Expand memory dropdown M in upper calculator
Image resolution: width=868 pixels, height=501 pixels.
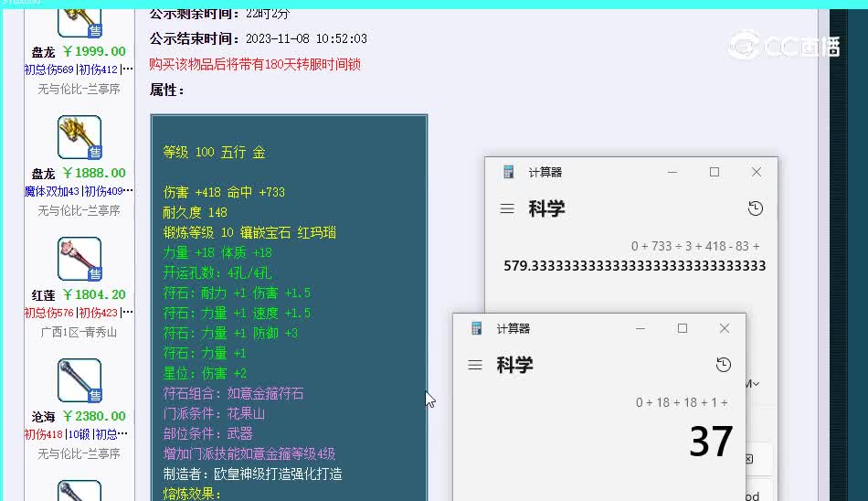[x=752, y=383]
